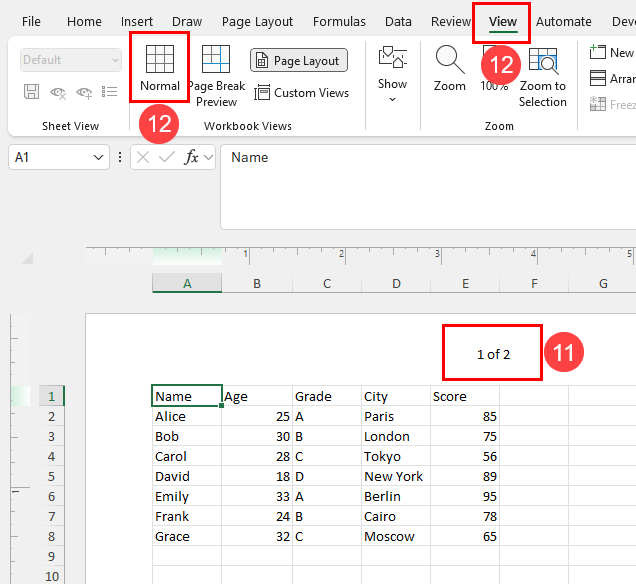The height and width of the screenshot is (584, 636).
Task: Open the Page Layout ribbon tab
Action: [x=257, y=21]
